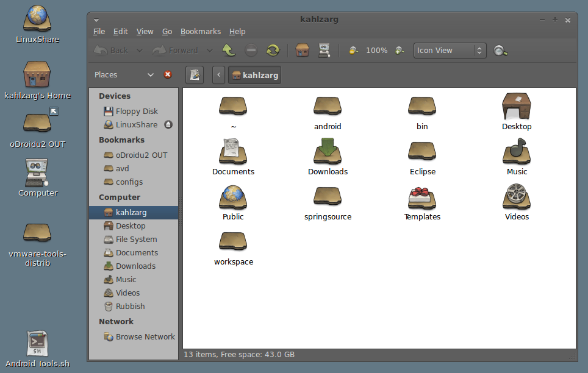Toggle the text location entry button
This screenshot has width=588, height=373.
[194, 75]
